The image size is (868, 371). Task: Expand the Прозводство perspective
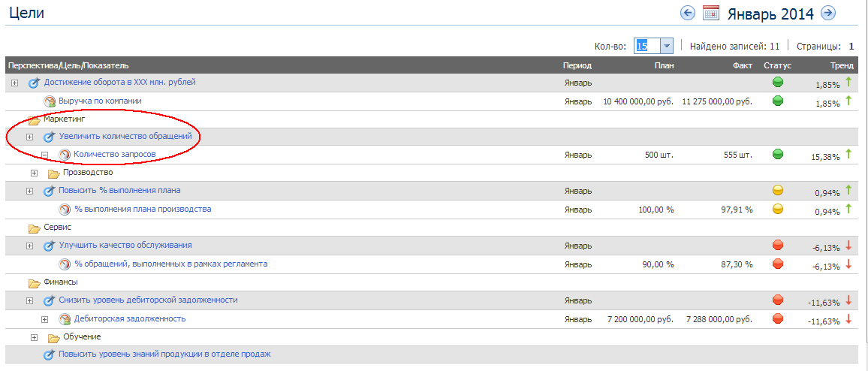34,173
